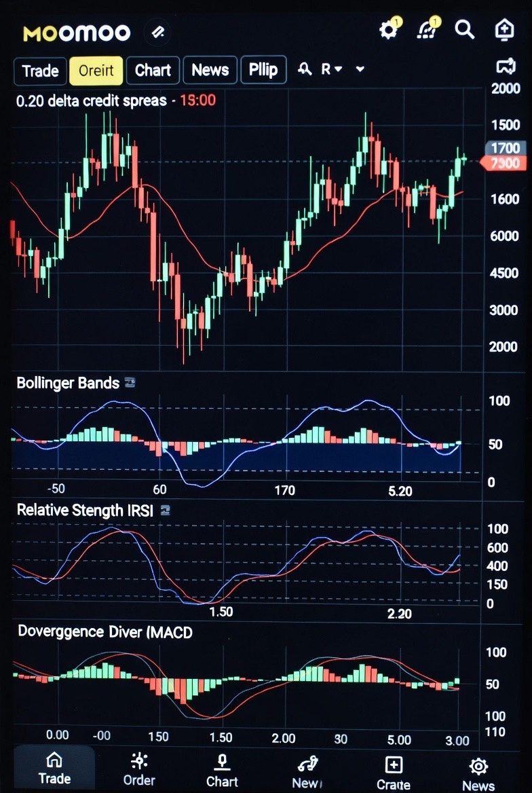Tap the gray 1700 price tag

click(x=506, y=148)
